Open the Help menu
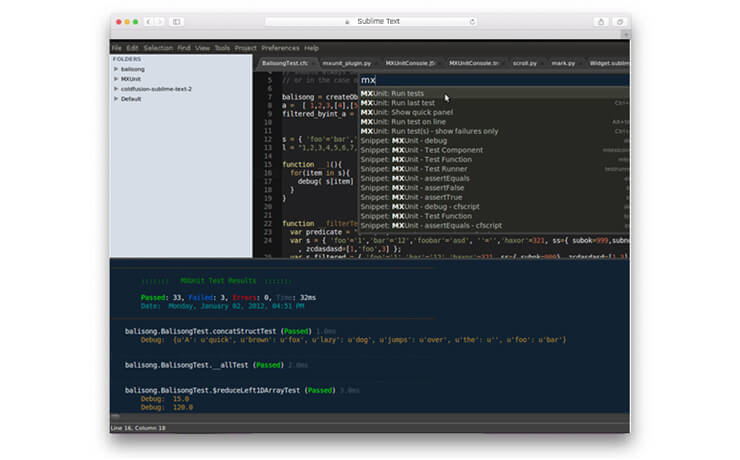 click(311, 48)
